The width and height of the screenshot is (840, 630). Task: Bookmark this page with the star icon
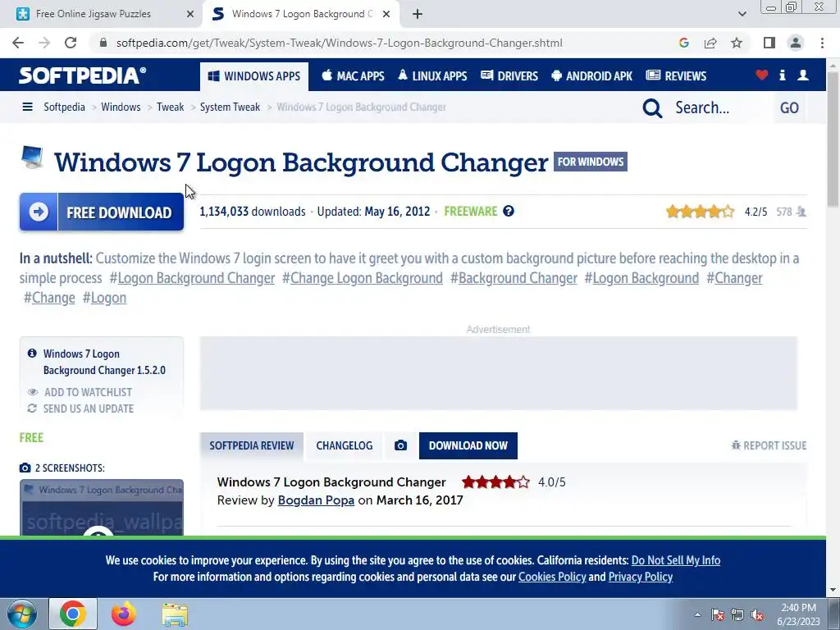pos(737,43)
